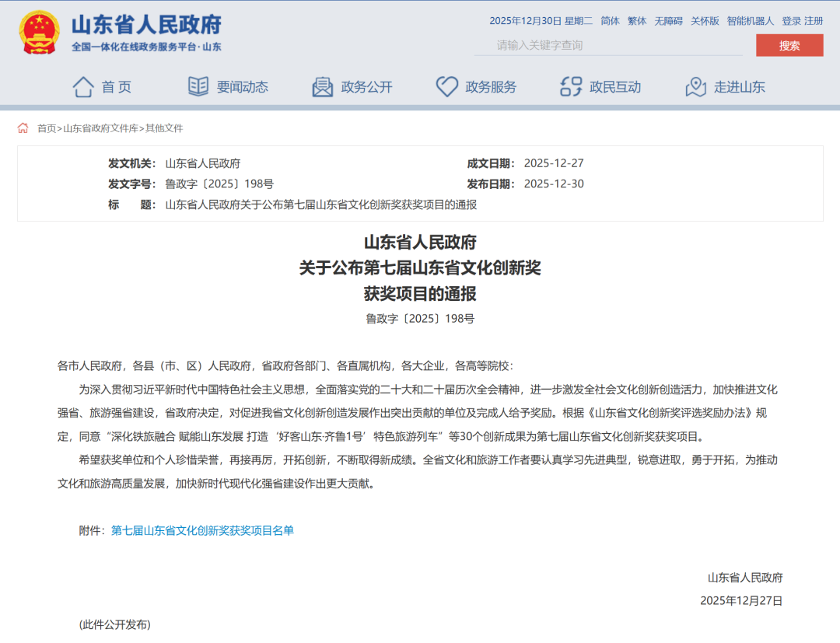Click the red 搜索 search button
Screen dimensions: 840x643
click(x=789, y=47)
